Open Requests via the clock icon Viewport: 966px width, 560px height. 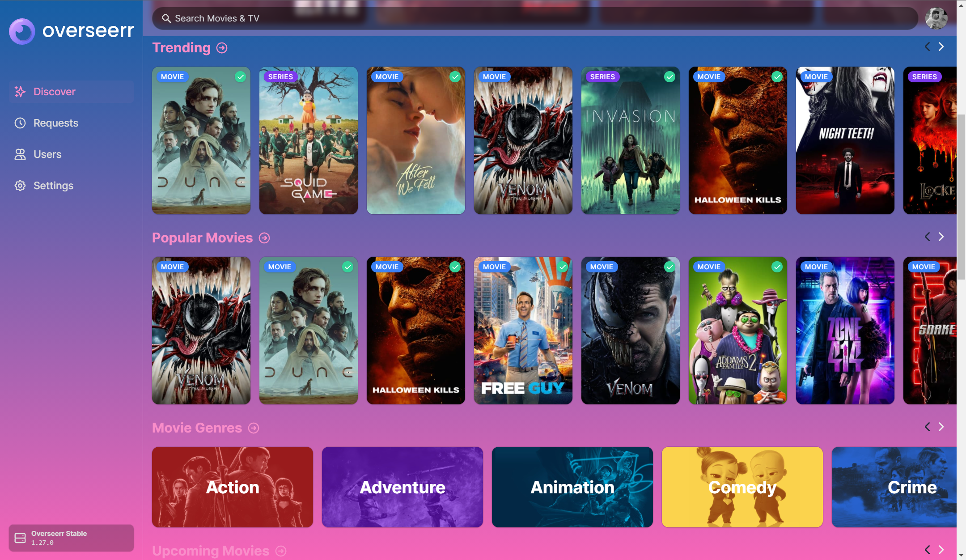[20, 123]
